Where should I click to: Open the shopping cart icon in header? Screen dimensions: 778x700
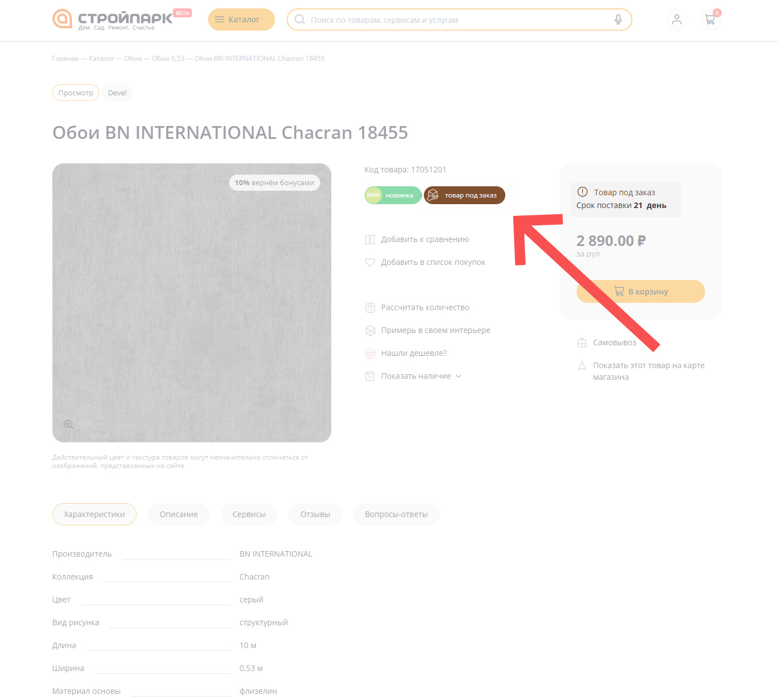coord(710,20)
